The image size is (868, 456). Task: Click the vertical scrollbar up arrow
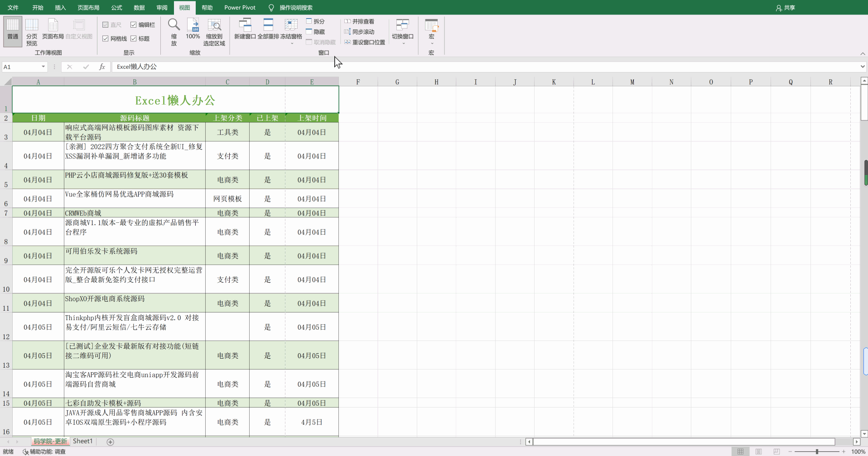coord(864,81)
